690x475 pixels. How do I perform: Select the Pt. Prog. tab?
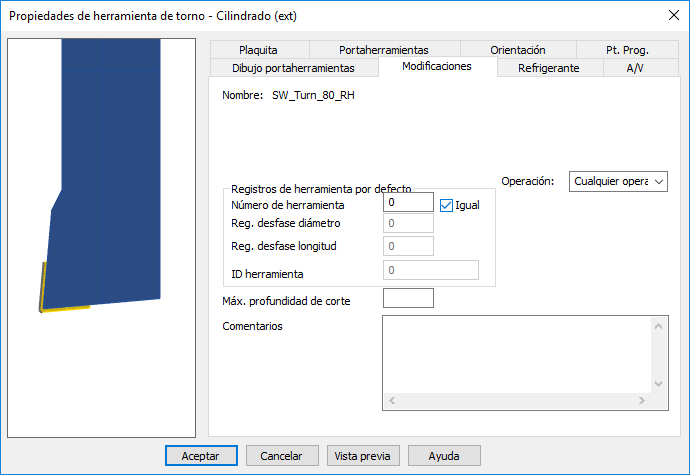pyautogui.click(x=627, y=50)
